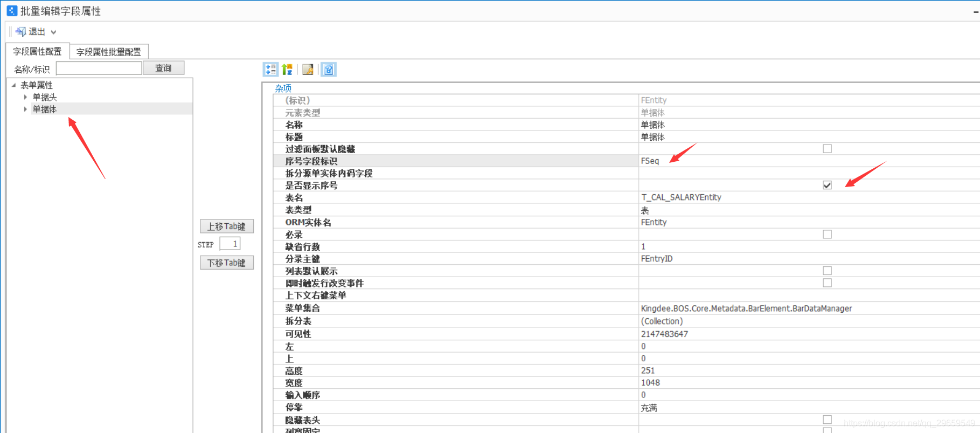Viewport: 980px width, 433px height.
Task: Focus the 名称/标识 search field
Action: (99, 68)
